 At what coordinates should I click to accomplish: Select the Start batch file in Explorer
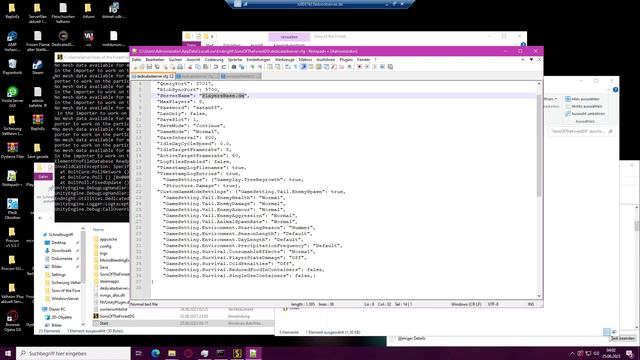coord(104,323)
